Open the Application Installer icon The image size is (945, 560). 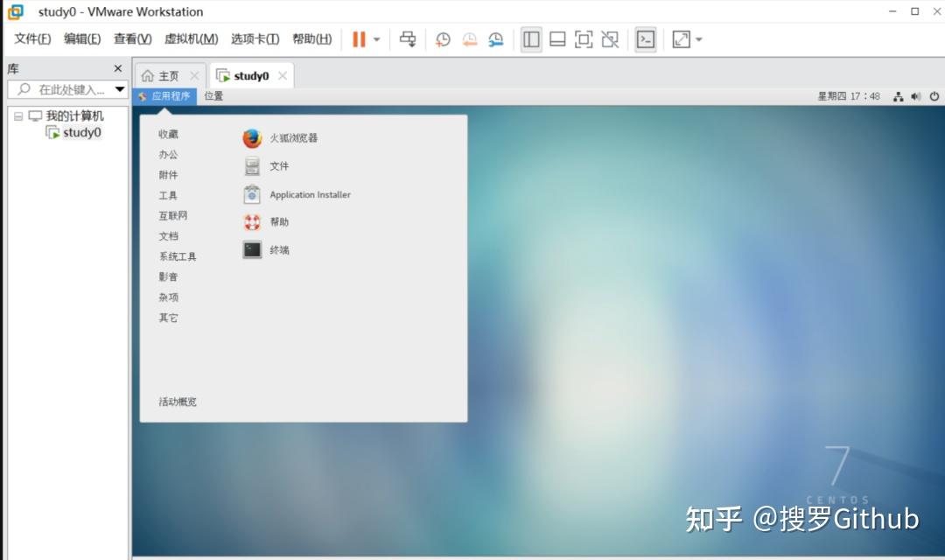[x=252, y=194]
